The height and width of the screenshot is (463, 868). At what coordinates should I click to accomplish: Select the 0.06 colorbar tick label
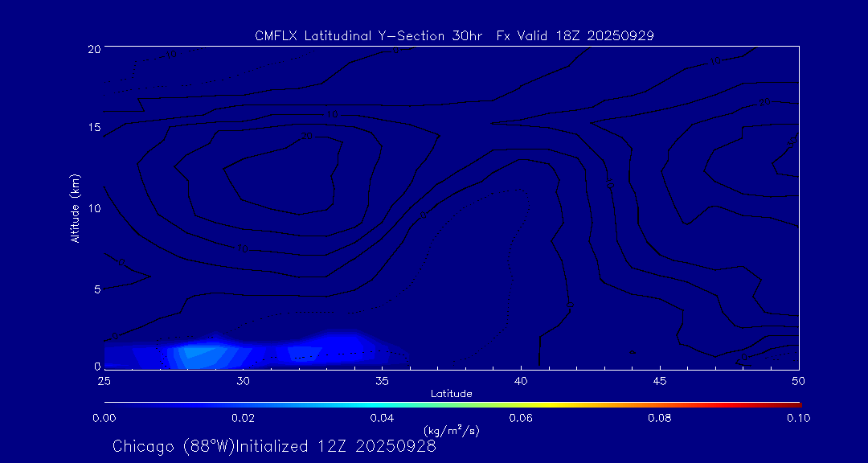point(521,418)
